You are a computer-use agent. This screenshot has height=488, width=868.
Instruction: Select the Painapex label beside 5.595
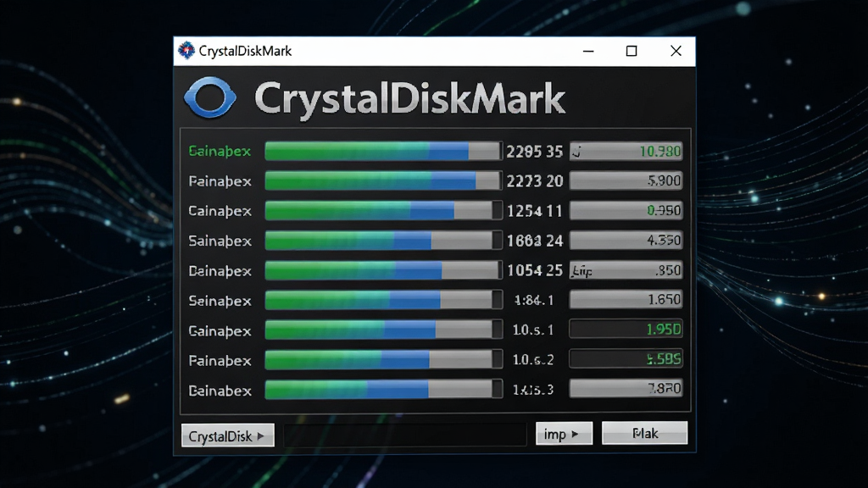[220, 361]
